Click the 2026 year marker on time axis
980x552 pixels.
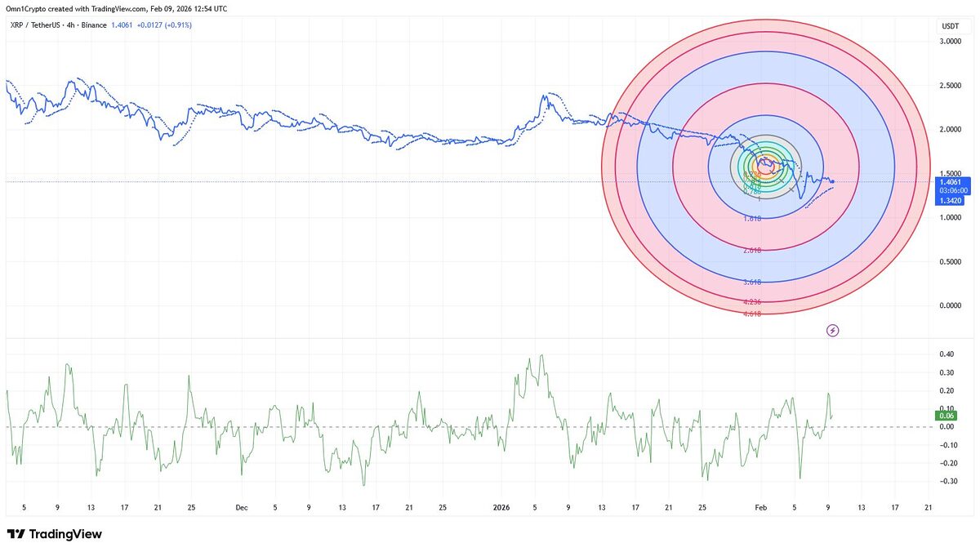(x=501, y=507)
